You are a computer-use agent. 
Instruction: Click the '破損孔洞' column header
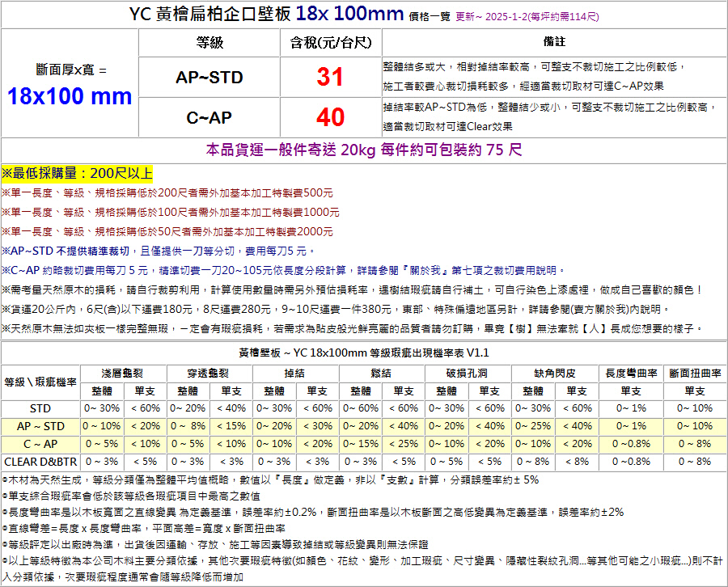468,374
